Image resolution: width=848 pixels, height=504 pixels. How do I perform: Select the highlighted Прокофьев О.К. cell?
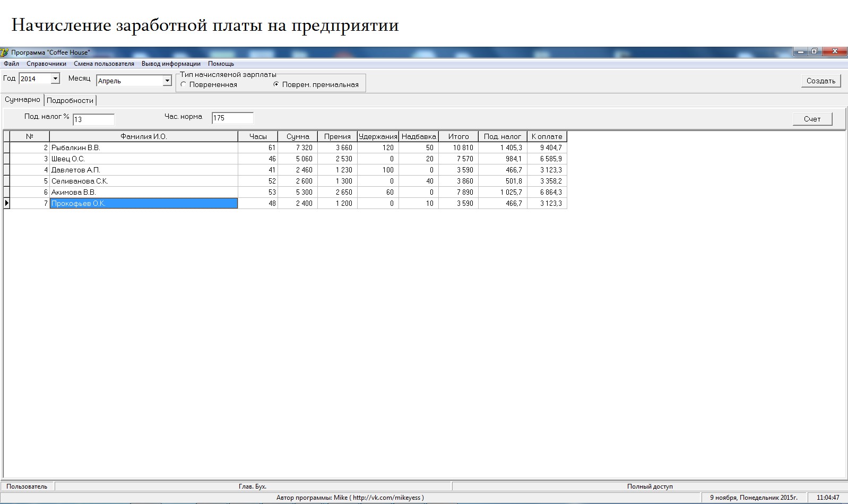tap(144, 203)
